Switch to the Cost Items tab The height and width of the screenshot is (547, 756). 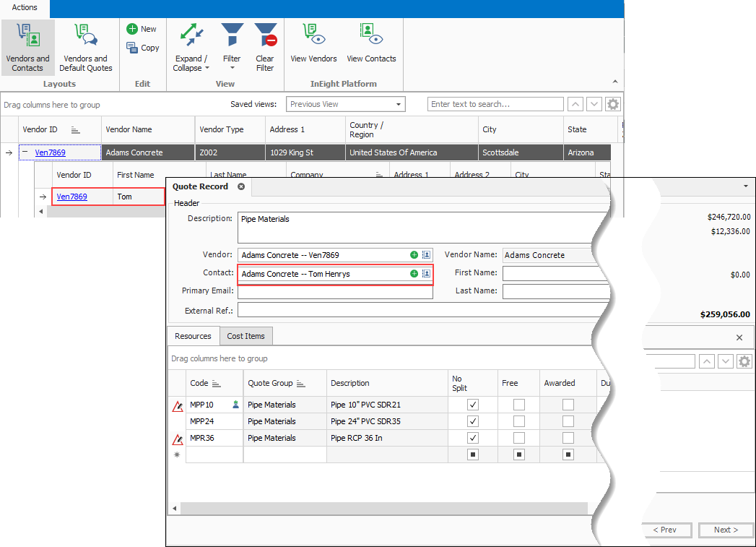click(246, 336)
